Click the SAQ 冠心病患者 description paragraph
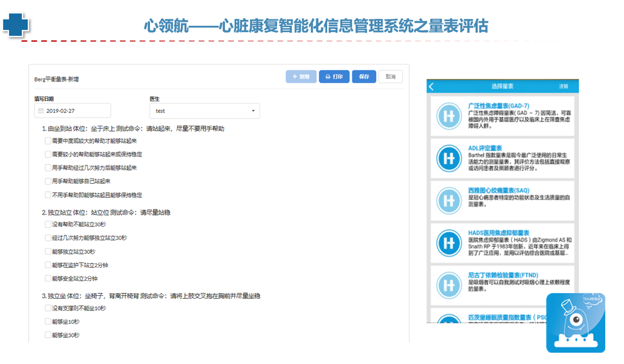 point(519,201)
